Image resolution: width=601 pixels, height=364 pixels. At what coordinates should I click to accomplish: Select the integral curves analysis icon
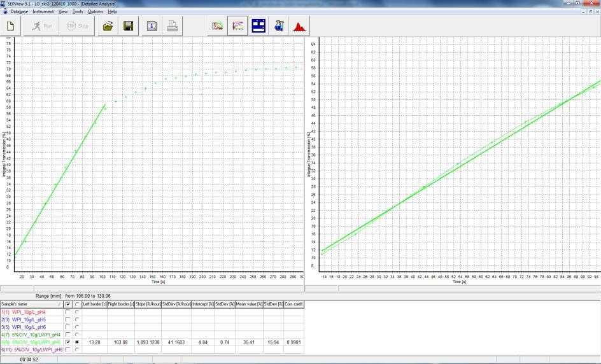(x=237, y=26)
